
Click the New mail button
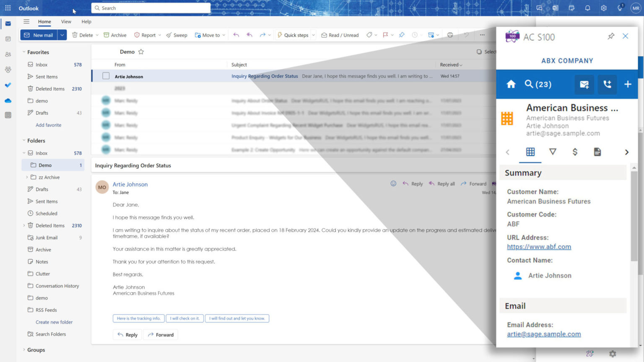point(39,35)
